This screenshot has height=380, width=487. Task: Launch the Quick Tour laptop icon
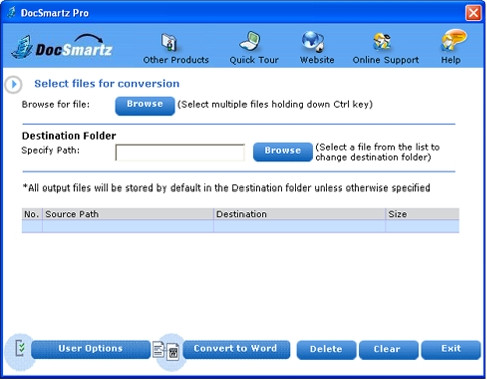coord(250,41)
